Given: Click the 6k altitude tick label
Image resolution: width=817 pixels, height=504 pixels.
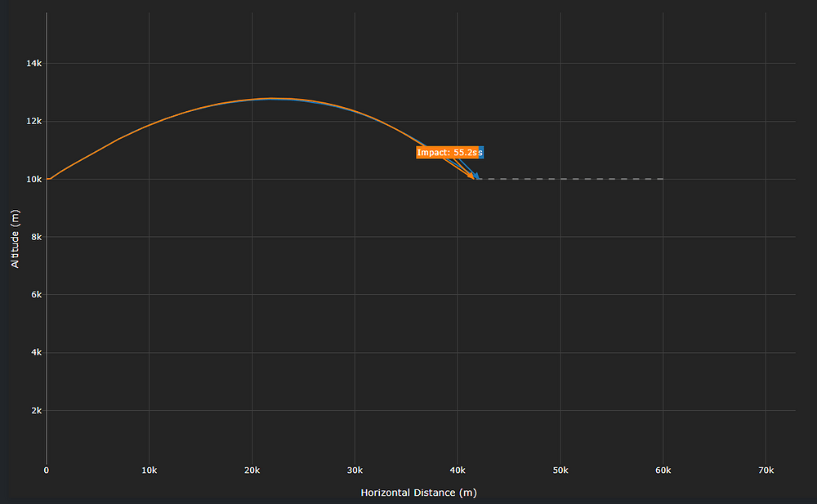Looking at the screenshot, I should click(x=34, y=295).
